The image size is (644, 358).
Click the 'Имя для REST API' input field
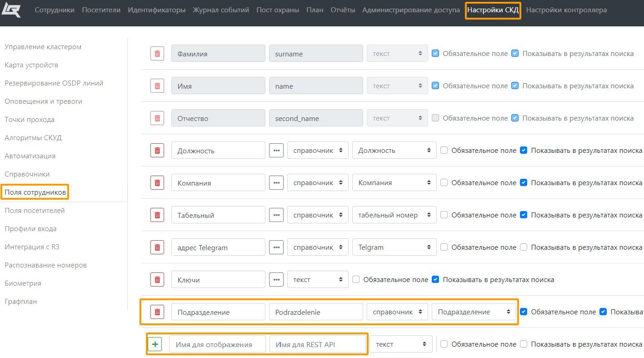coord(318,344)
